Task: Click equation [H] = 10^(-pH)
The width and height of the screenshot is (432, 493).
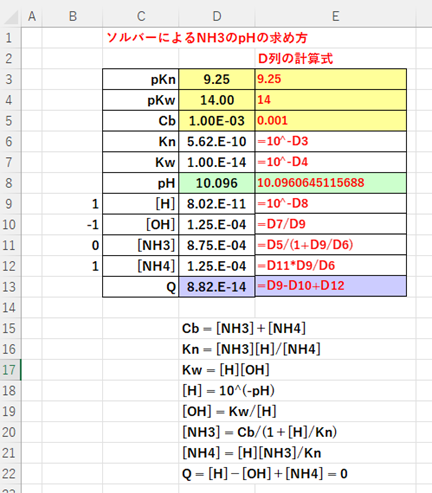Action: point(228,390)
